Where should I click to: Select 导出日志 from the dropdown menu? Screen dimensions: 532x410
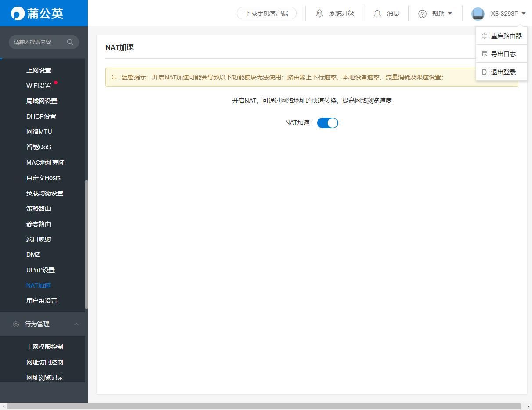pyautogui.click(x=503, y=54)
